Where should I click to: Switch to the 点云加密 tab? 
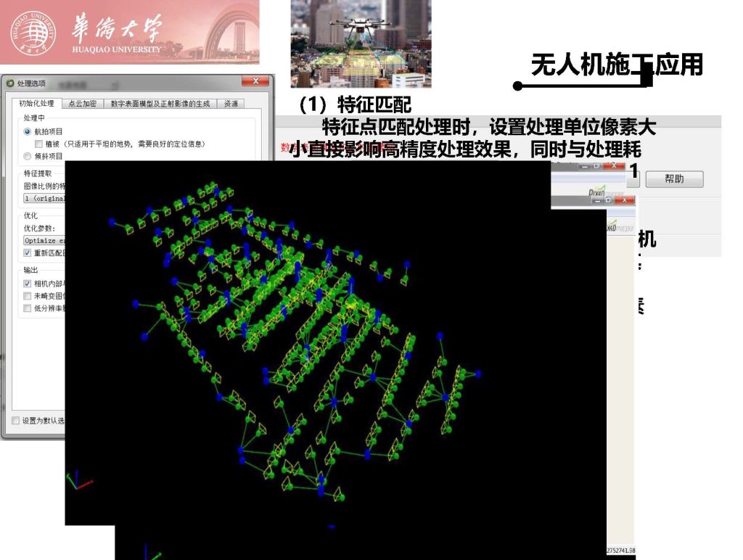82,104
